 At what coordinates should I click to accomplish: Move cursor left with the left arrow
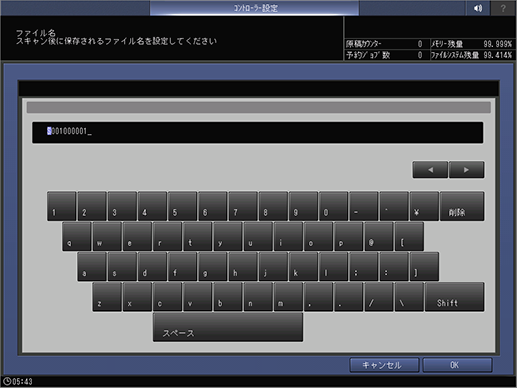click(430, 170)
